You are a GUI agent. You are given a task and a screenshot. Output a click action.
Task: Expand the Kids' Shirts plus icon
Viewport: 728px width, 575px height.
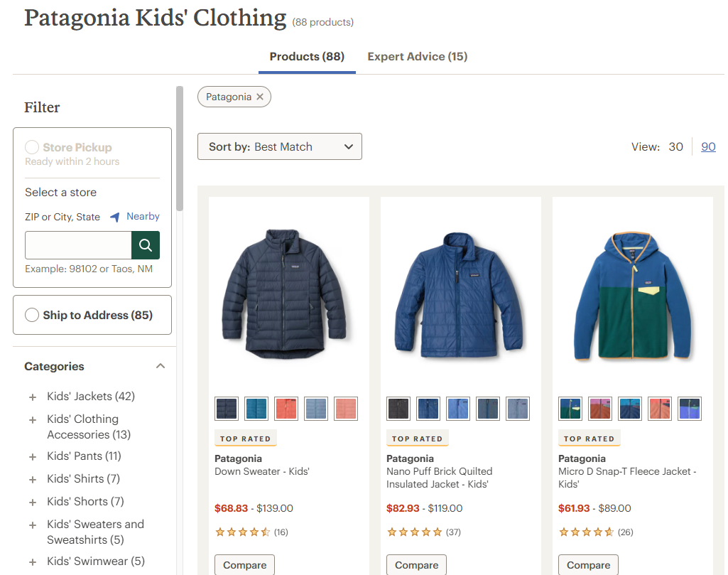click(x=33, y=480)
